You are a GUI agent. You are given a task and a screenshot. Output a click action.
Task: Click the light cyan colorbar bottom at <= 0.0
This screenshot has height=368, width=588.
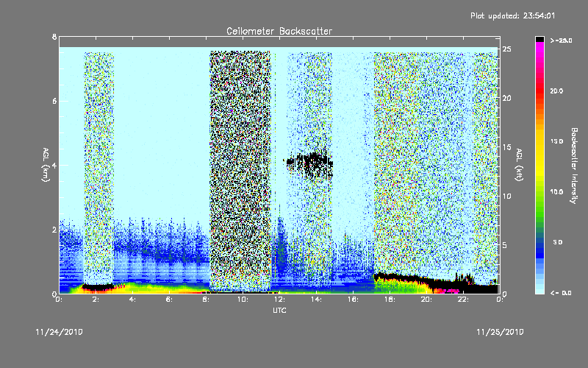pyautogui.click(x=539, y=290)
